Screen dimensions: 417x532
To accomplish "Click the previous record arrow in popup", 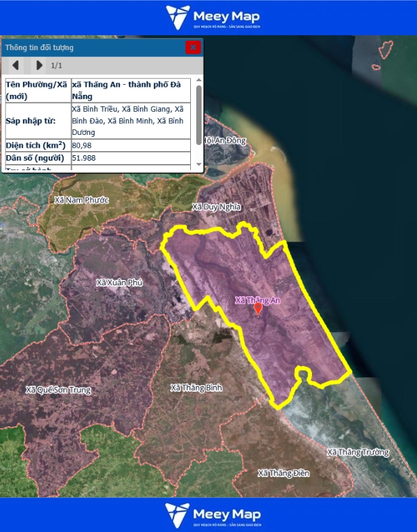I will click(16, 66).
